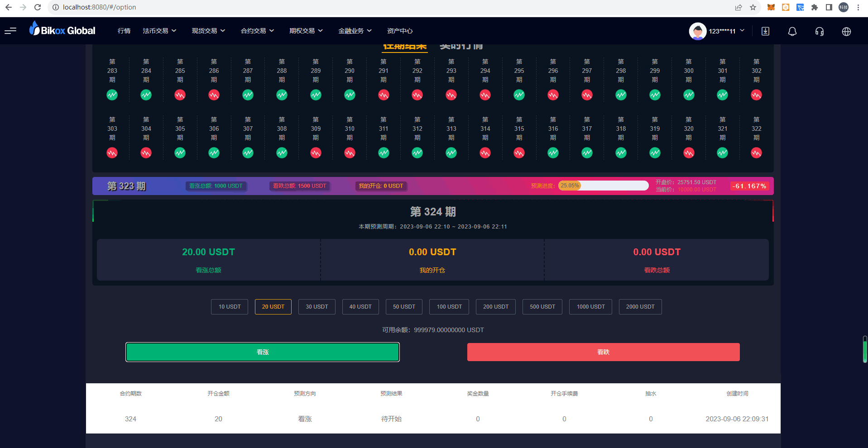The height and width of the screenshot is (448, 868).
Task: Click the 预测进度 progress bar
Action: pyautogui.click(x=603, y=186)
